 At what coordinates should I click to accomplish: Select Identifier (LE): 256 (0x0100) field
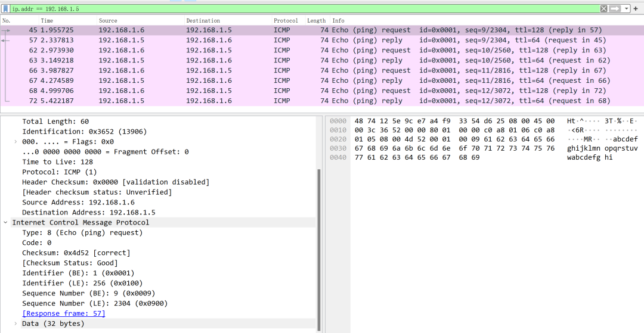82,283
